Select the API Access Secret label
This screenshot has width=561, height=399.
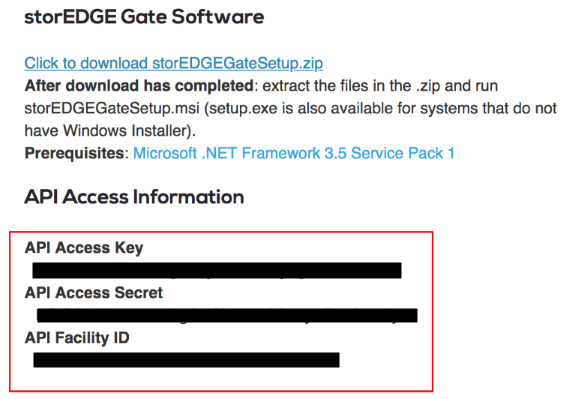[x=94, y=293]
